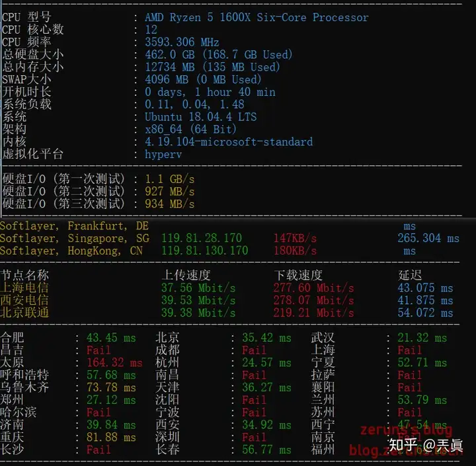Click the upload speed 39.53 Mbit/s

[x=198, y=300]
